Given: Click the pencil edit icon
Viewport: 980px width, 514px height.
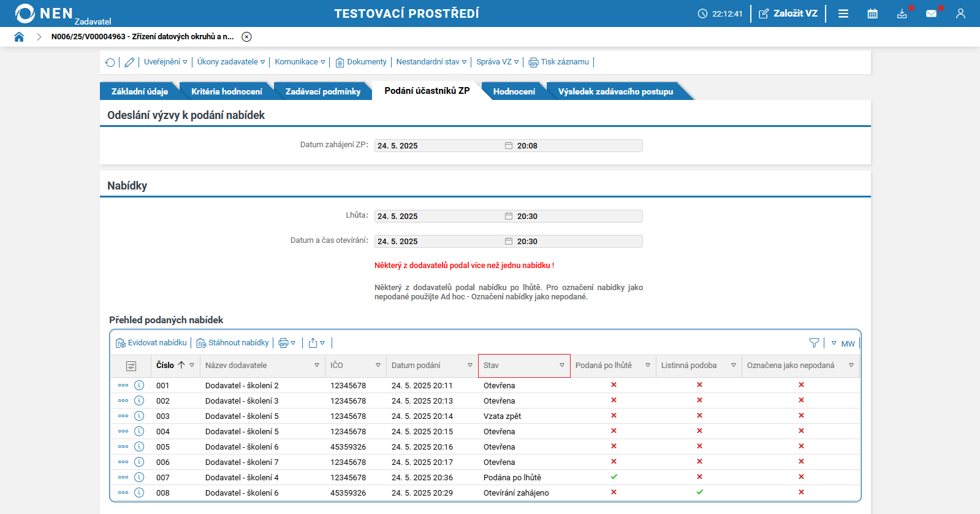Looking at the screenshot, I should [x=129, y=63].
